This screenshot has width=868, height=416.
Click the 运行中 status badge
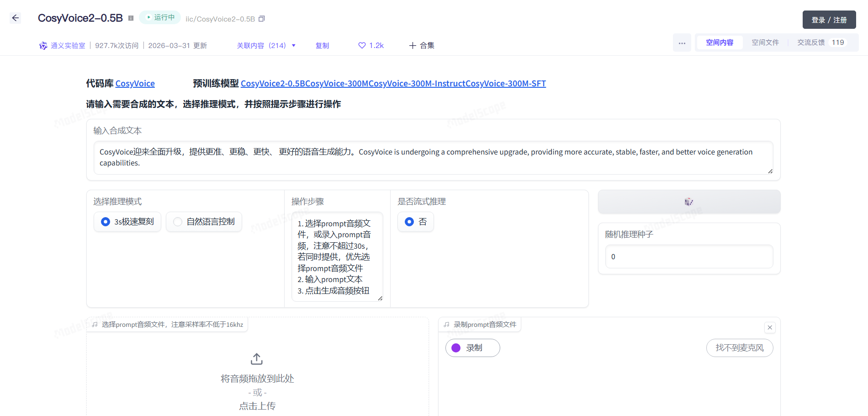[160, 17]
